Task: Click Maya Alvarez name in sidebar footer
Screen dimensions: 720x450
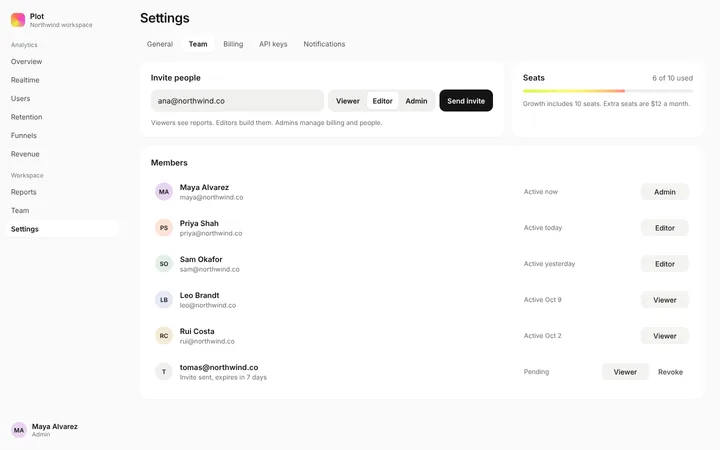Action: [55, 427]
